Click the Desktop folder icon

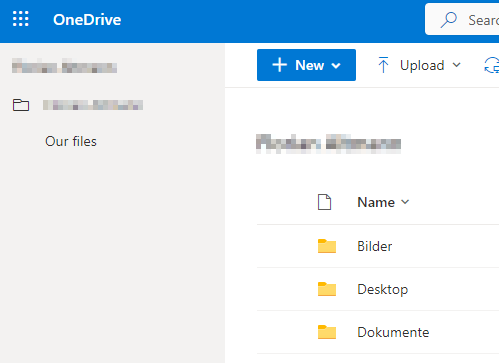pos(327,289)
